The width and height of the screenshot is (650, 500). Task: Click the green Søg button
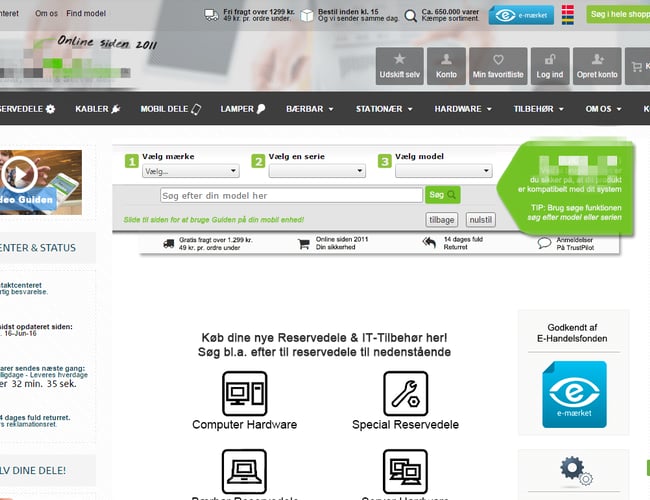pyautogui.click(x=442, y=194)
